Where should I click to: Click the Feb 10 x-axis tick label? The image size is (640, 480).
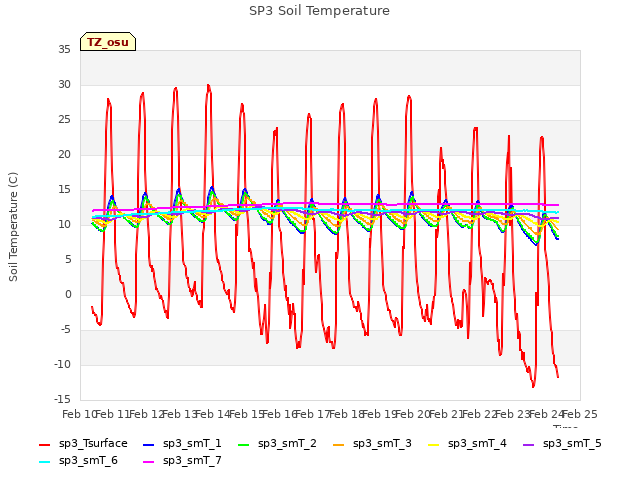point(79,415)
